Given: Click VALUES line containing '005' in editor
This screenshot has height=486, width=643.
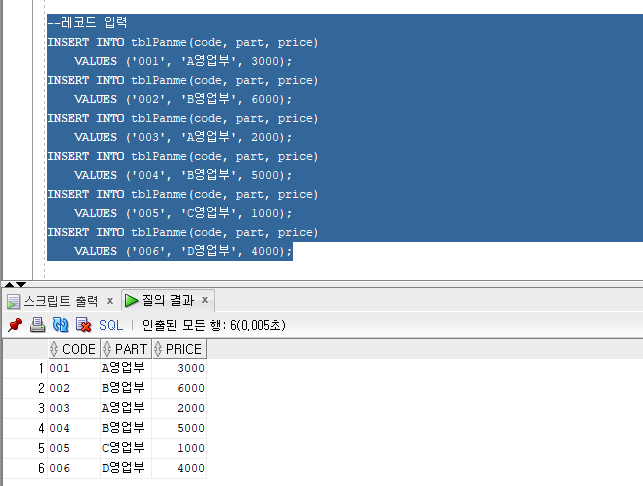Looking at the screenshot, I should point(183,213).
